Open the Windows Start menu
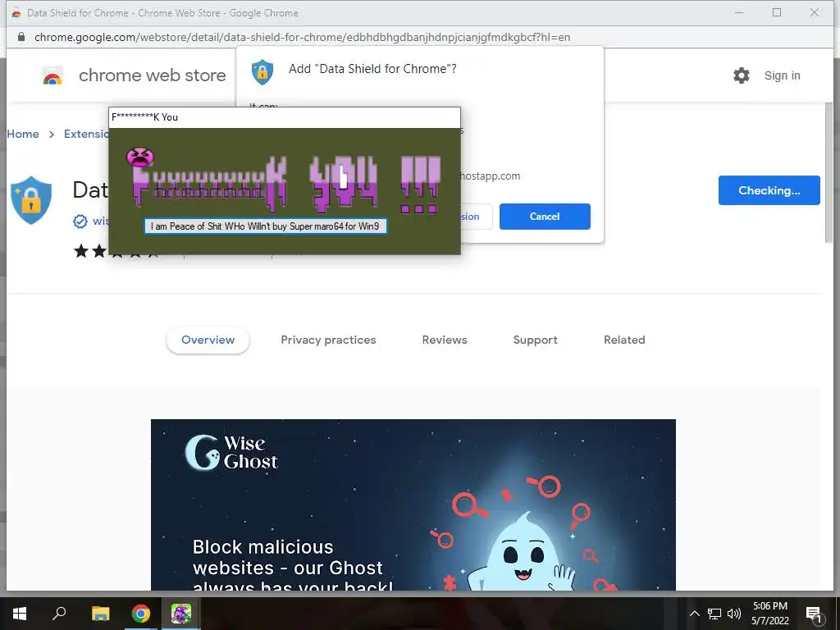This screenshot has width=840, height=630. pyautogui.click(x=20, y=614)
